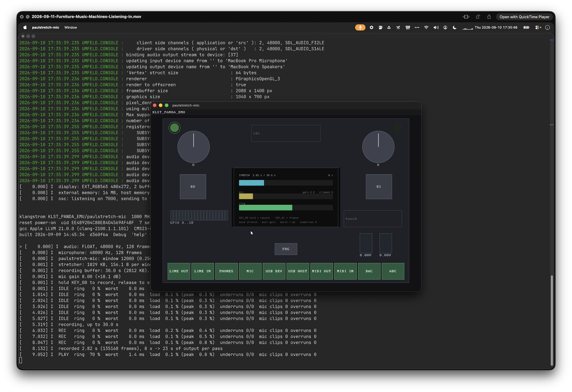This screenshot has height=392, width=572.
Task: Open the Wi-Fi status menu
Action: point(426,27)
